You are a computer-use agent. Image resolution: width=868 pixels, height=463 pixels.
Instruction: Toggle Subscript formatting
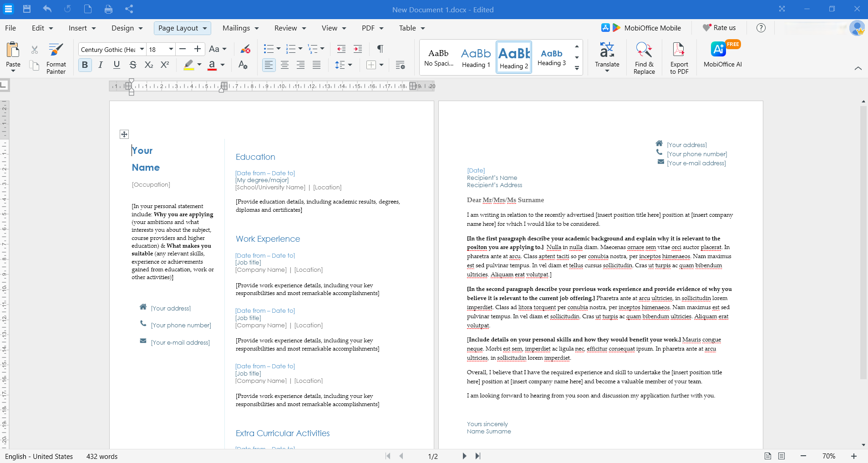(149, 65)
